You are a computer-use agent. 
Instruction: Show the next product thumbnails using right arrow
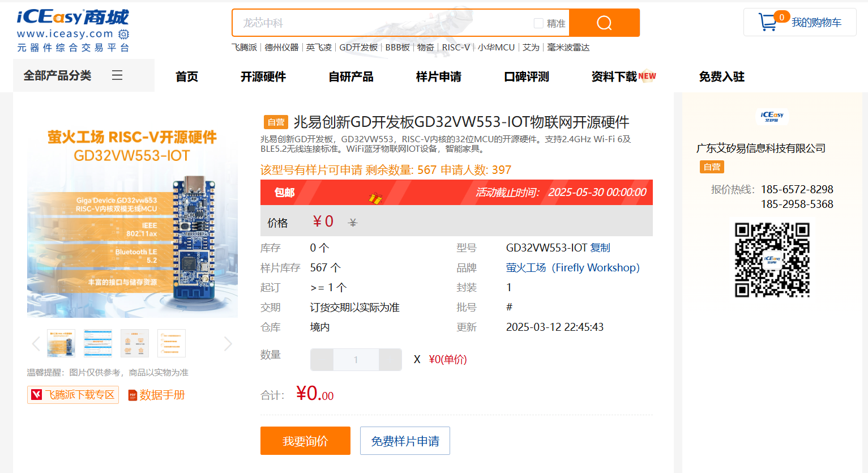228,344
